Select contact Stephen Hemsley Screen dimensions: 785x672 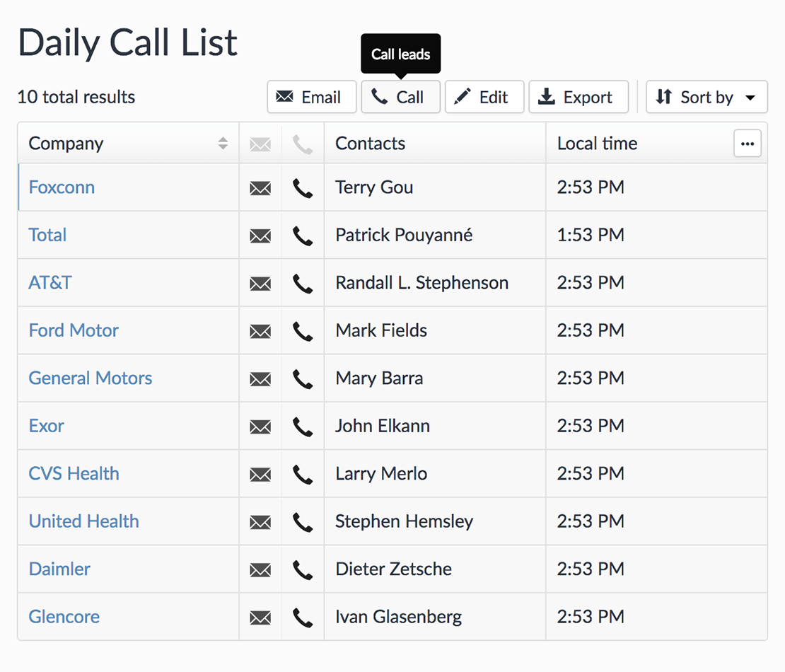click(x=404, y=521)
